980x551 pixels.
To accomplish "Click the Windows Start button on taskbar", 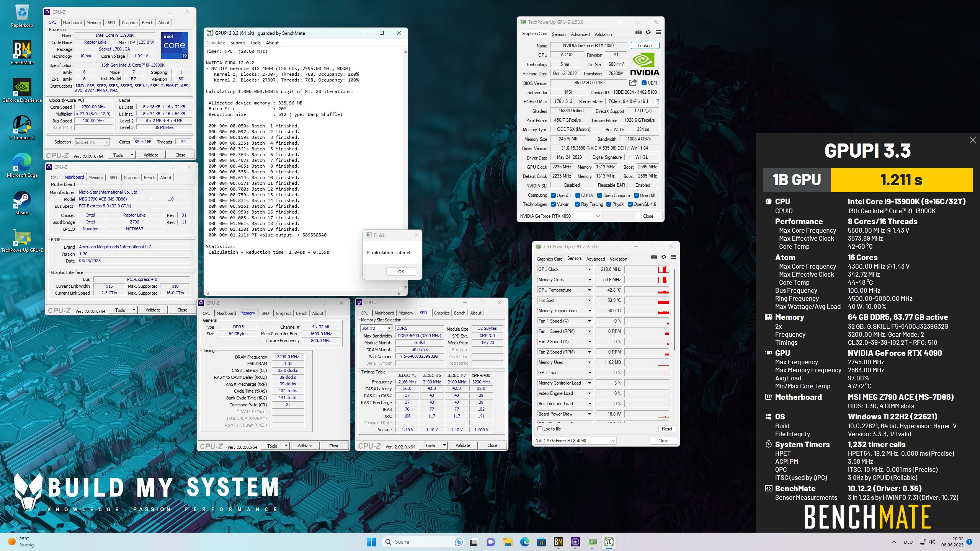I will point(371,542).
